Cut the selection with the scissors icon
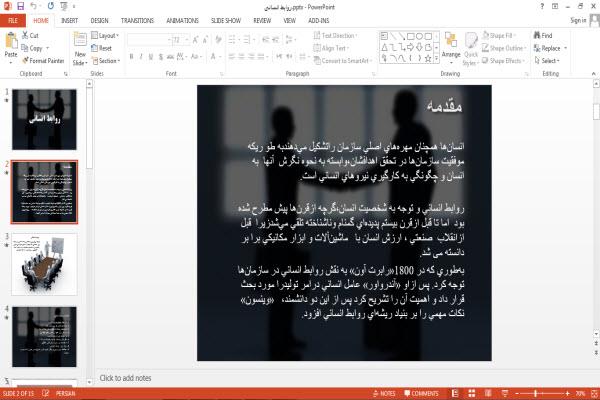The width and height of the screenshot is (600, 400). 25,35
